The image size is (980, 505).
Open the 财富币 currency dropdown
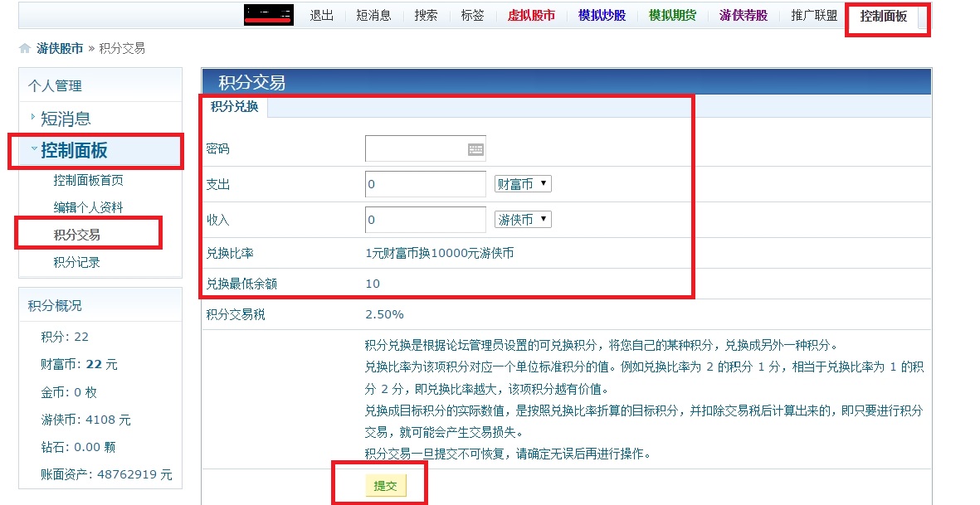point(523,184)
